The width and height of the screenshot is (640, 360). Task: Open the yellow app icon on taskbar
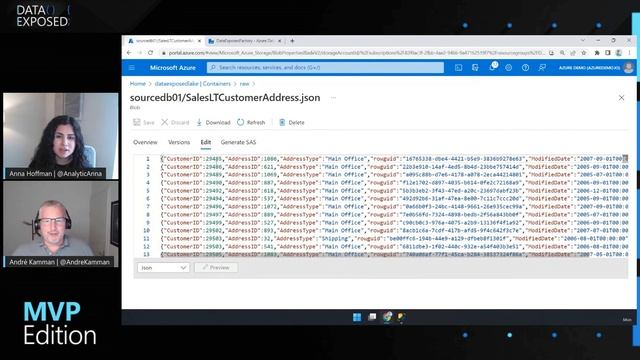pos(402,317)
